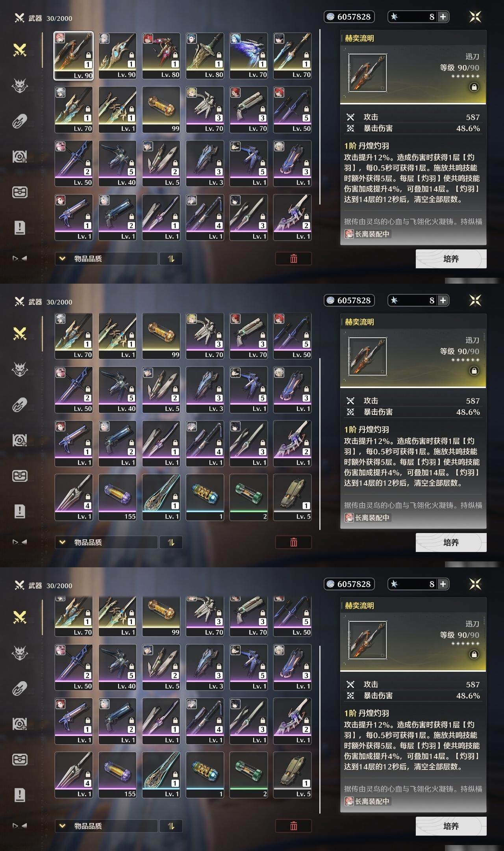
Task: Click the plus icon beside the 8 counter, top
Action: tap(443, 17)
